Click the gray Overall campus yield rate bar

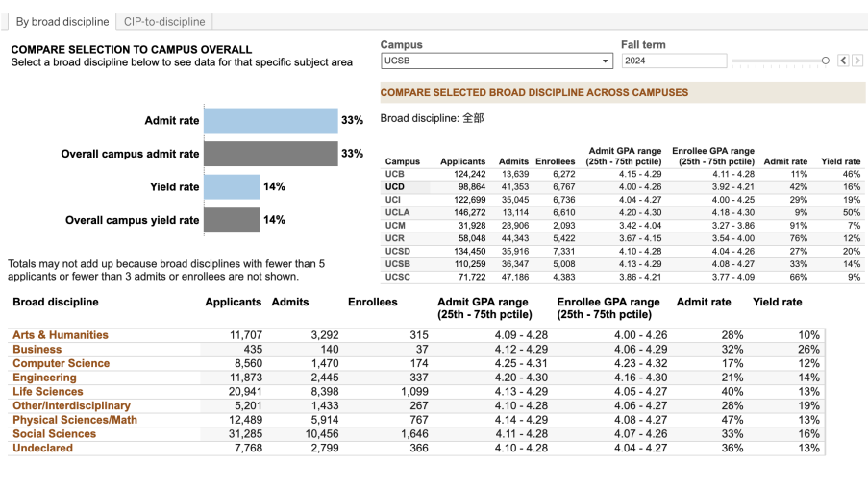point(233,220)
